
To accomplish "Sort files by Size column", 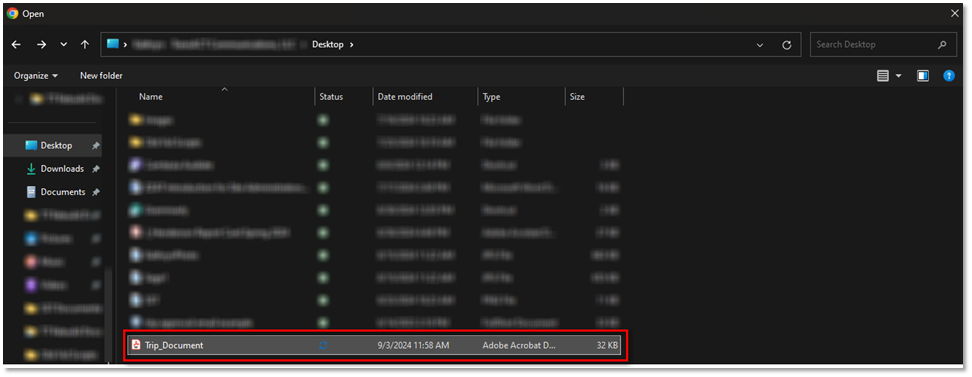I will [577, 97].
